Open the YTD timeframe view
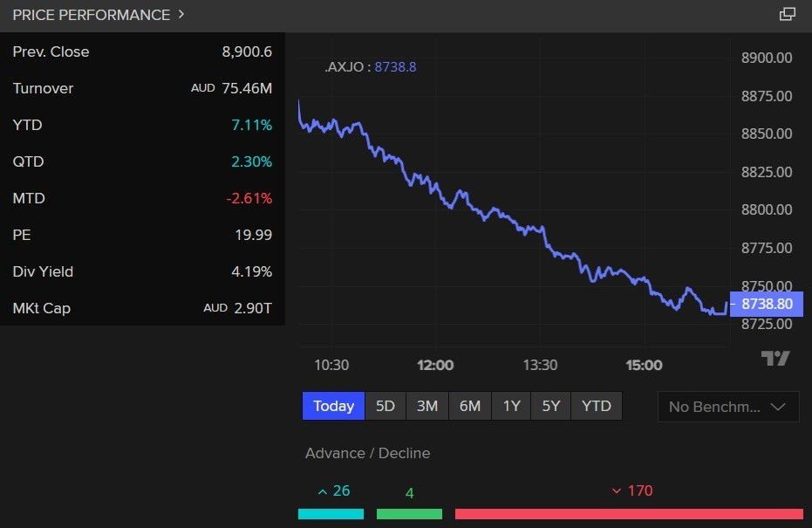Viewport: 812px width, 528px height. [x=596, y=406]
